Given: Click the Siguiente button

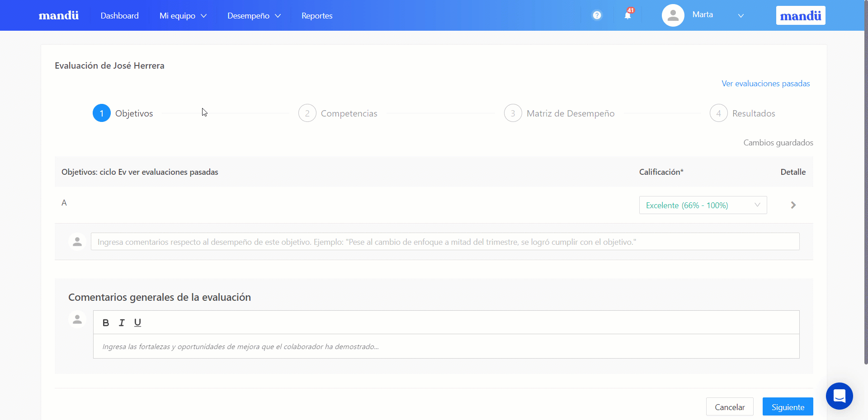Looking at the screenshot, I should point(788,407).
